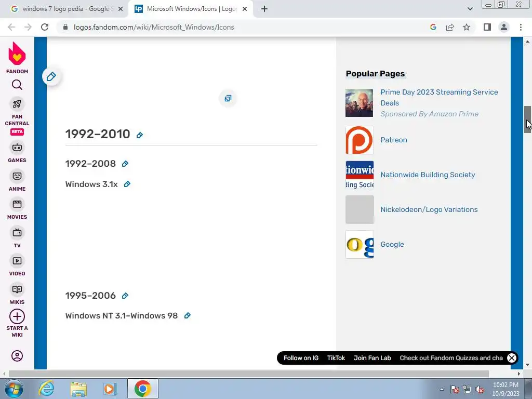Click TikTok in the bottom banner
Screen dimensions: 532x399
tap(336, 358)
